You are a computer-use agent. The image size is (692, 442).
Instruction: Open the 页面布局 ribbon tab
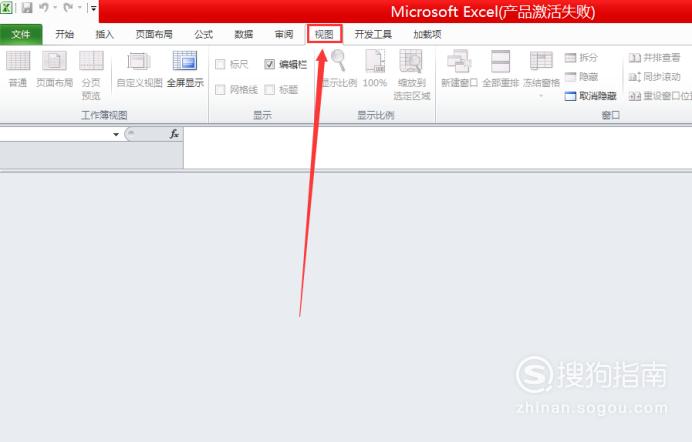click(154, 34)
